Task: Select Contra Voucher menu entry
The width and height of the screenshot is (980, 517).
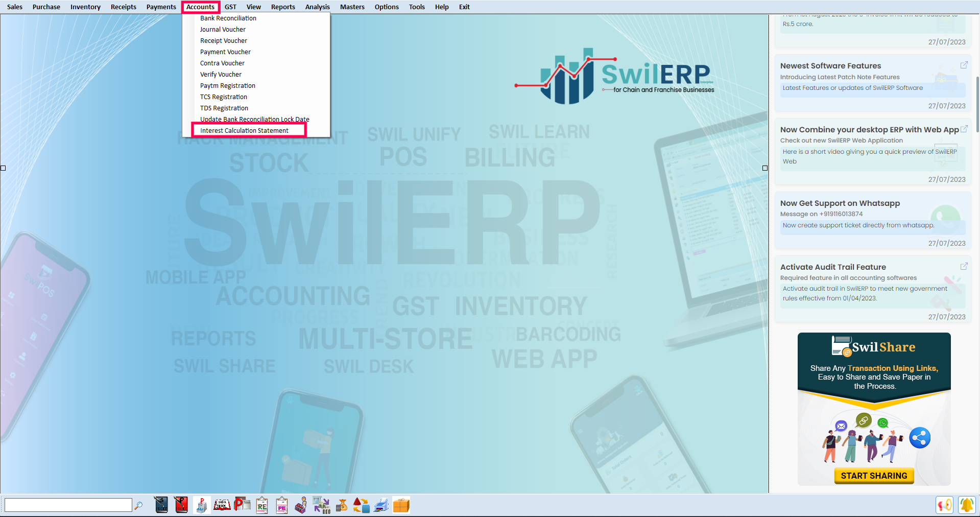Action: pyautogui.click(x=256, y=63)
